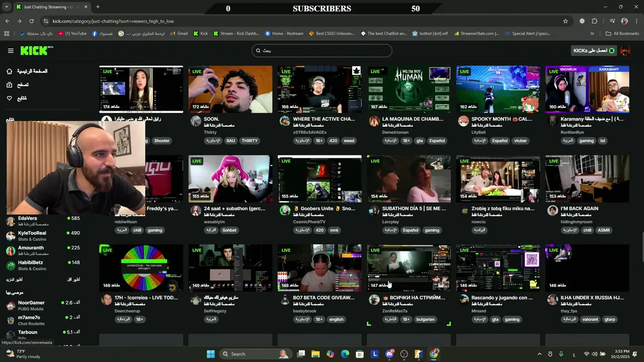Open the I'M BACK AGAIN stream title
This screenshot has height=362, width=644.
point(579,209)
